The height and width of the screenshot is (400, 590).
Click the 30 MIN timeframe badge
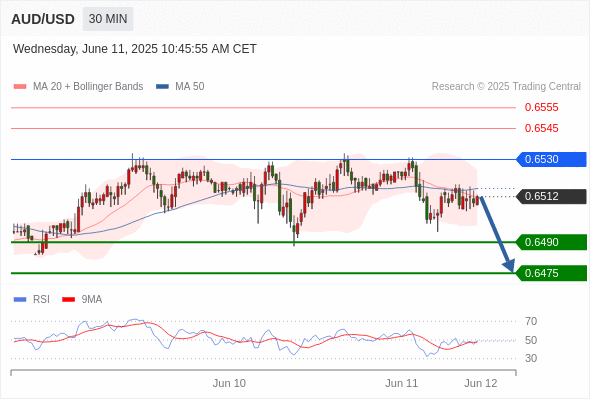pos(108,19)
